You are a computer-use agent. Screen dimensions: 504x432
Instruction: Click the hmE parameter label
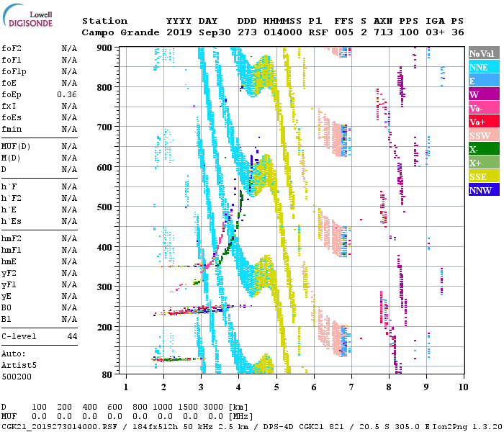pyautogui.click(x=9, y=261)
